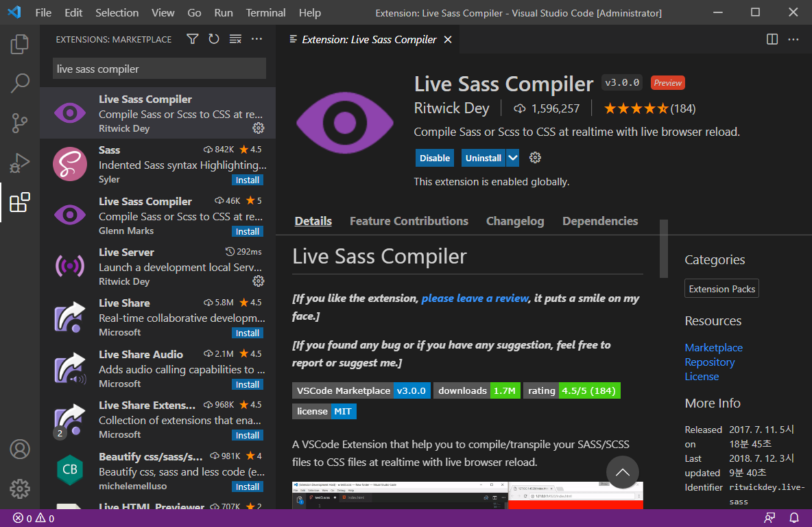Open the Accounts menu icon

[x=20, y=449]
